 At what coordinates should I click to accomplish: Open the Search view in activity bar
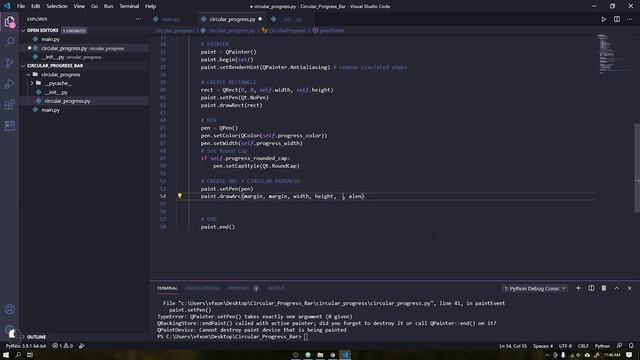[x=9, y=42]
